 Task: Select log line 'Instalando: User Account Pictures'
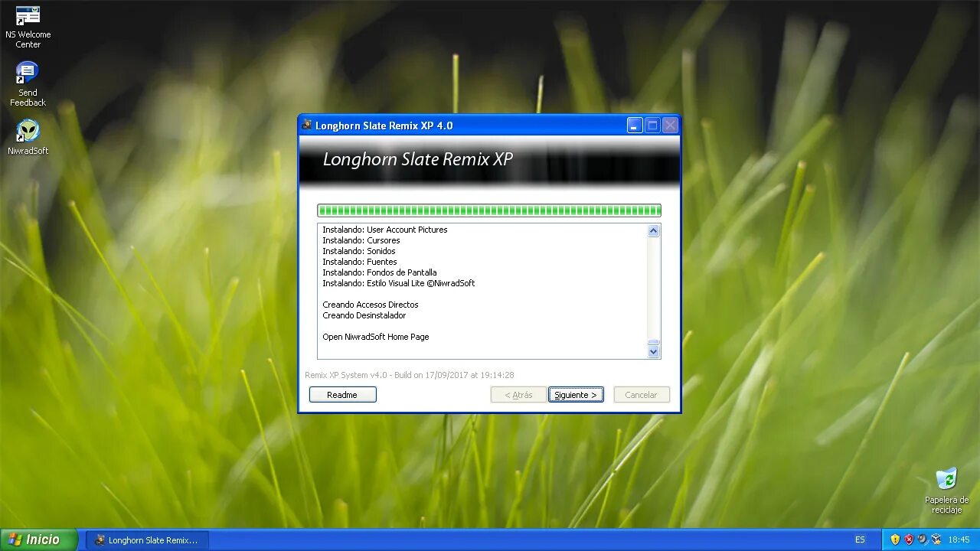click(x=385, y=230)
